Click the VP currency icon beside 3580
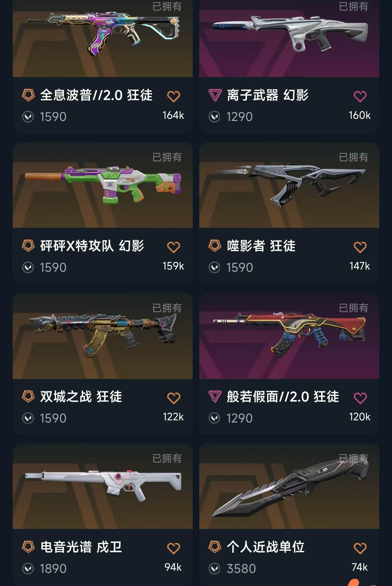 point(215,569)
